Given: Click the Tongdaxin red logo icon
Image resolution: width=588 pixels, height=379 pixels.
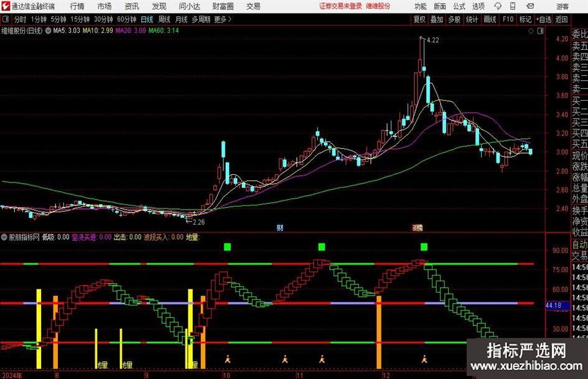Looking at the screenshot, I should (x=6, y=6).
